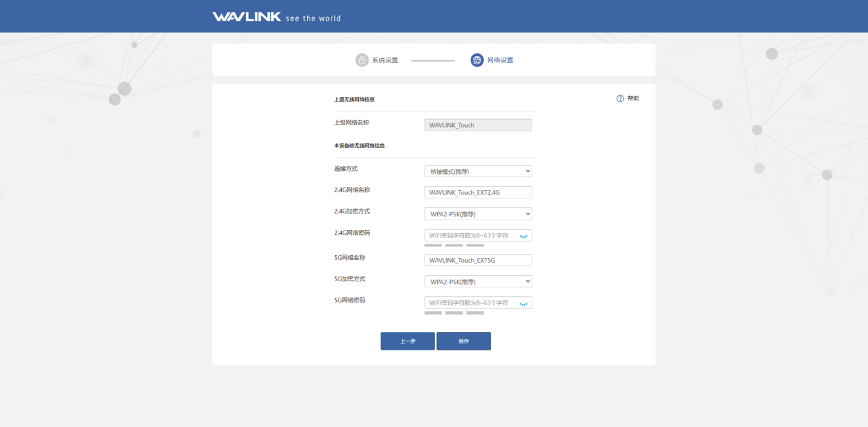The width and height of the screenshot is (868, 427).
Task: Focus the 2.4G网络名称 input field
Action: point(478,192)
